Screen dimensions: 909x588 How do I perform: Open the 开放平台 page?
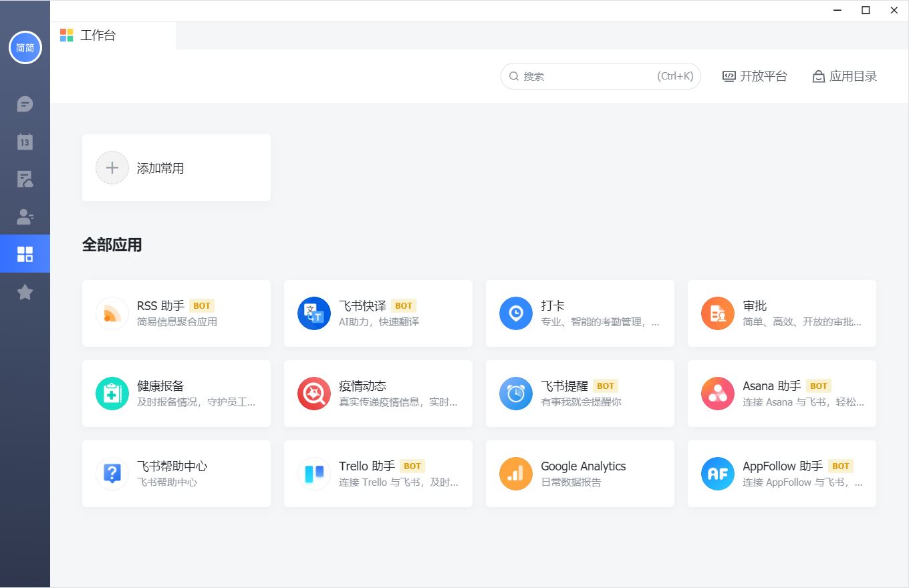click(755, 76)
